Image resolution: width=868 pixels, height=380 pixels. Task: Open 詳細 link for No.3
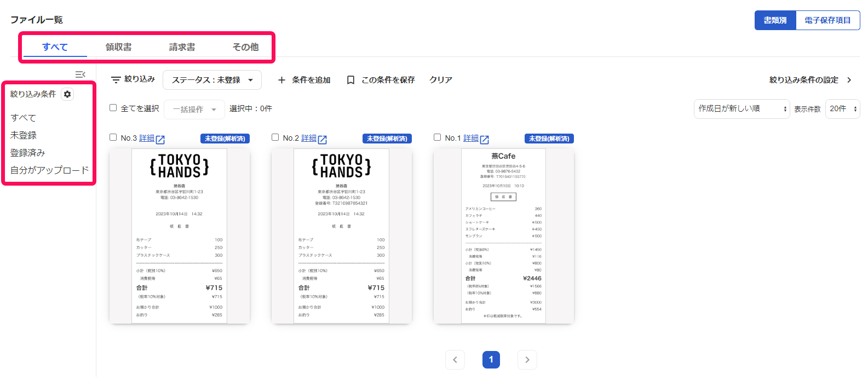point(147,138)
